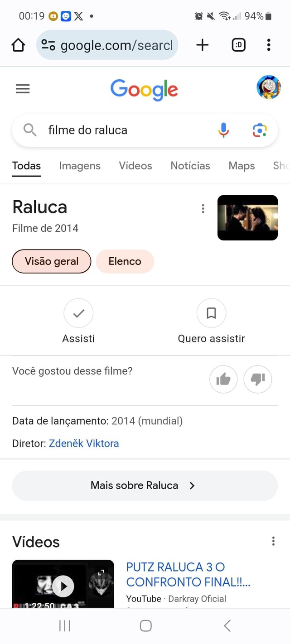Toggle the Assisti watched marker

click(x=78, y=313)
